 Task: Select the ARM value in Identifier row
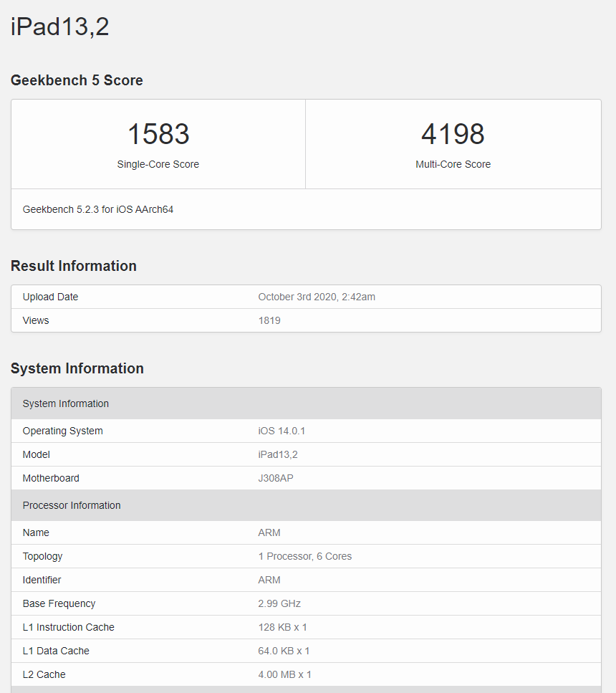(269, 580)
